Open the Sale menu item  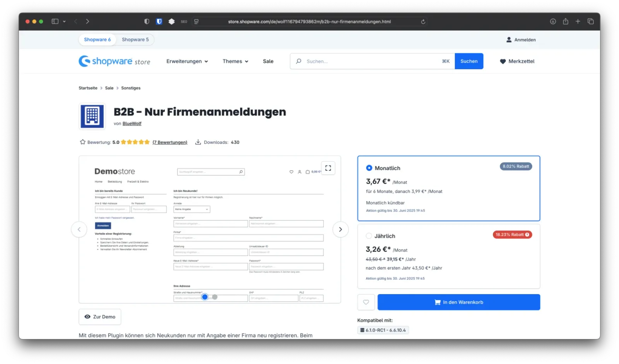click(268, 61)
